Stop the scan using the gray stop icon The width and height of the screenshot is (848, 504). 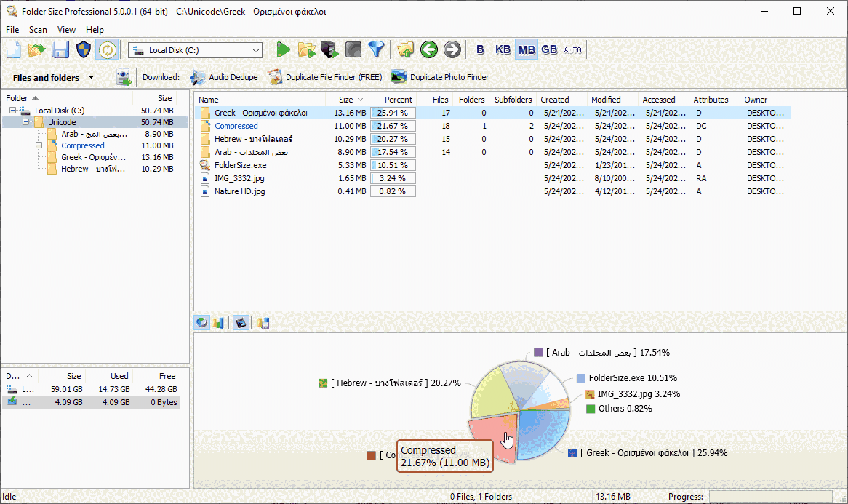click(x=353, y=49)
